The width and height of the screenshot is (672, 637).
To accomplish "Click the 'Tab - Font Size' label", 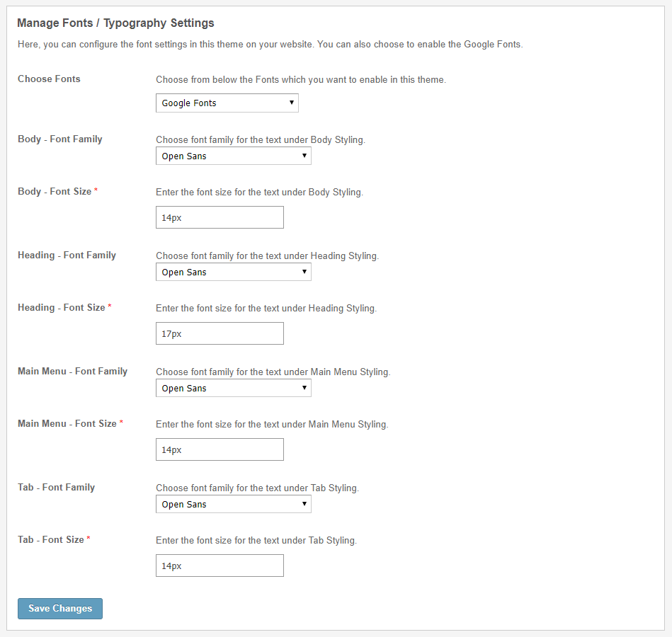I will pyautogui.click(x=51, y=540).
